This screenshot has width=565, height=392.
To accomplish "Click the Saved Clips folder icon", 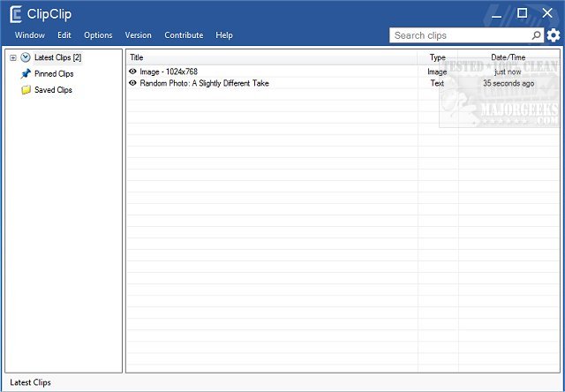I will [26, 90].
